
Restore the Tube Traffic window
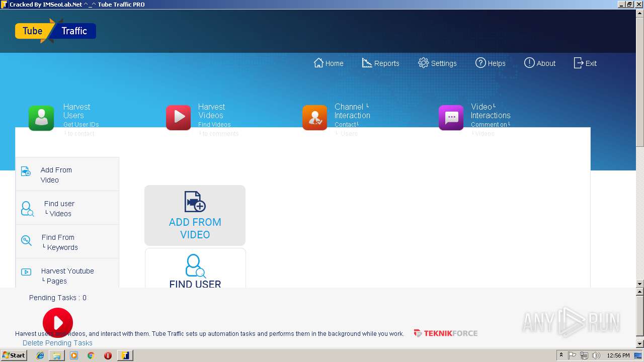pyautogui.click(x=629, y=5)
